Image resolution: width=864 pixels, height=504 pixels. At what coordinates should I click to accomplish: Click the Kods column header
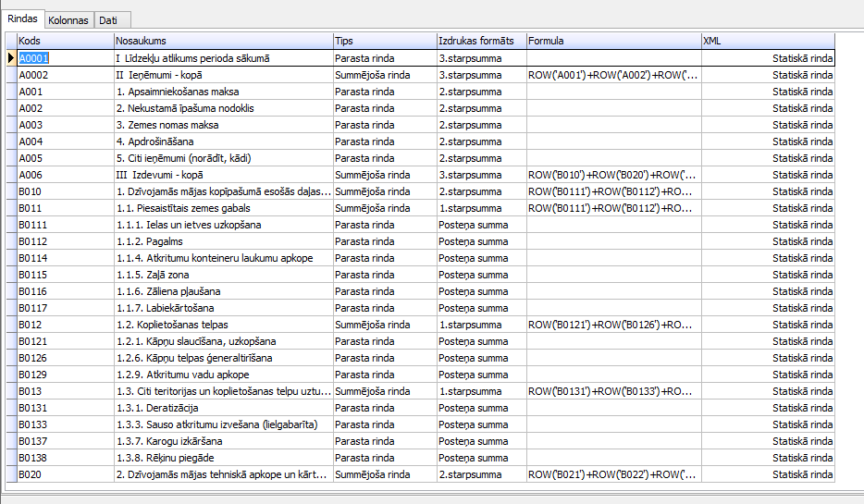pos(65,42)
